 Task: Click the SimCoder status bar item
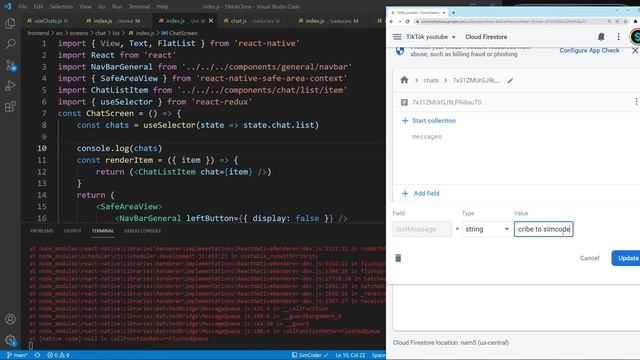(310, 355)
